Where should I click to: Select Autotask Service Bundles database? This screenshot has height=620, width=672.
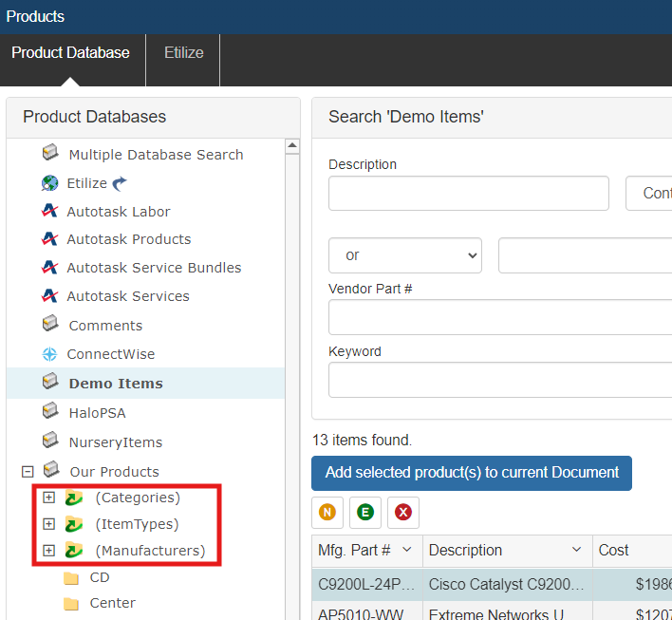click(x=154, y=268)
